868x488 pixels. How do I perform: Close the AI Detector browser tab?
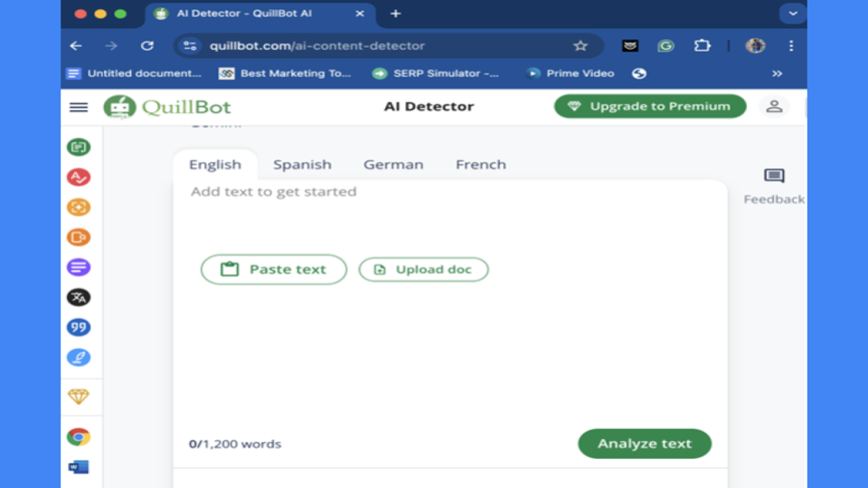(x=360, y=14)
